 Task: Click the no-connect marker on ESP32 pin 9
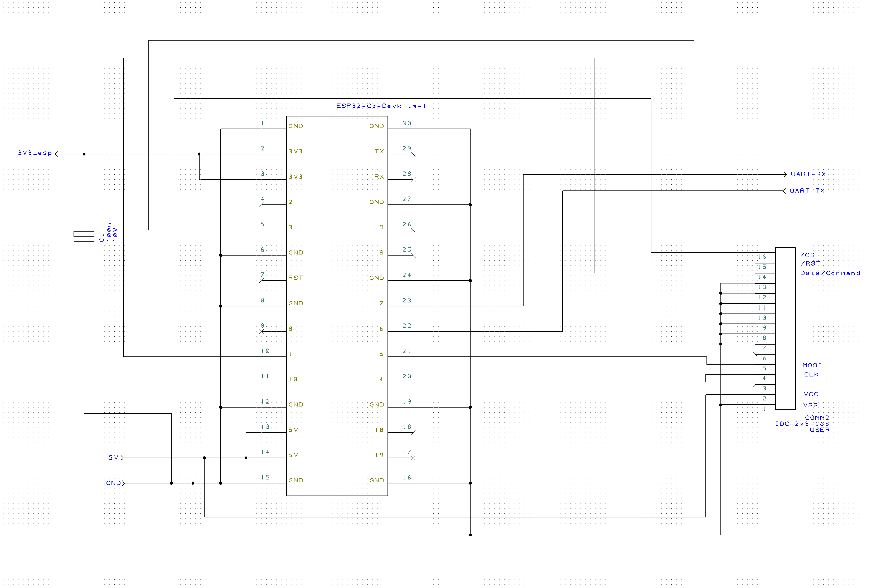pyautogui.click(x=262, y=331)
